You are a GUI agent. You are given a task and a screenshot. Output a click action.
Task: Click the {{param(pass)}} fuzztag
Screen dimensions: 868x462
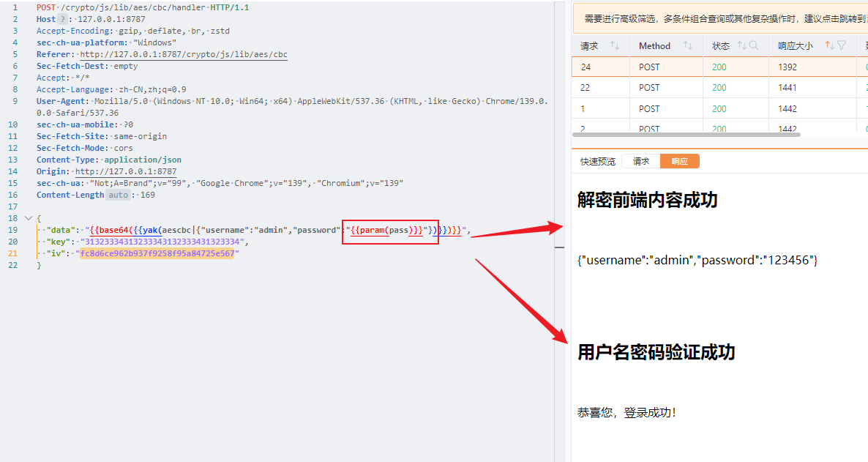coord(386,230)
